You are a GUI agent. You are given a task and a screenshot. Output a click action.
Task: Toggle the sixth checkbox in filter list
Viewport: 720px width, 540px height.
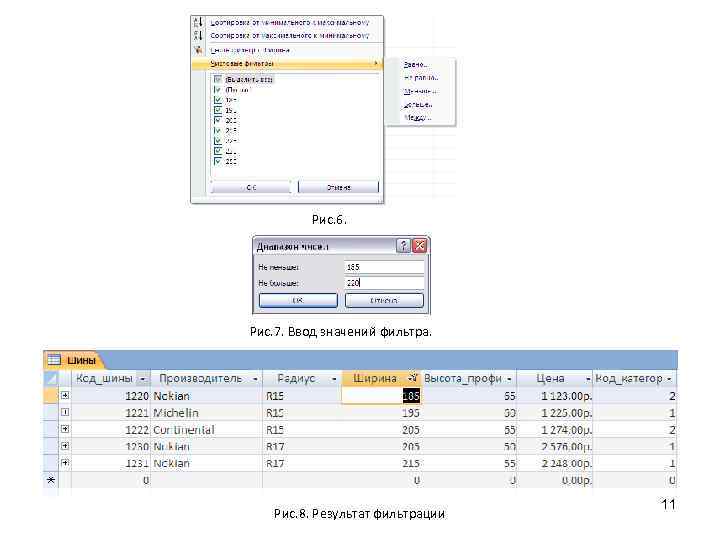pos(218,131)
